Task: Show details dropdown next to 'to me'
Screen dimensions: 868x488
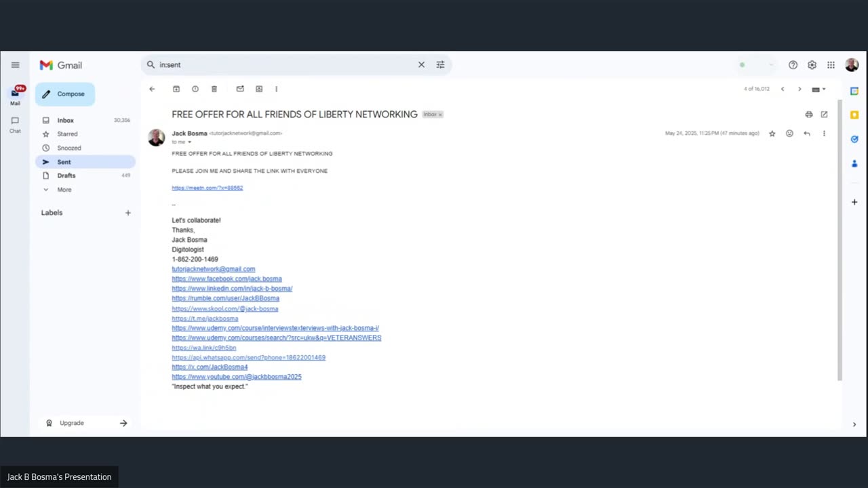Action: click(189, 142)
